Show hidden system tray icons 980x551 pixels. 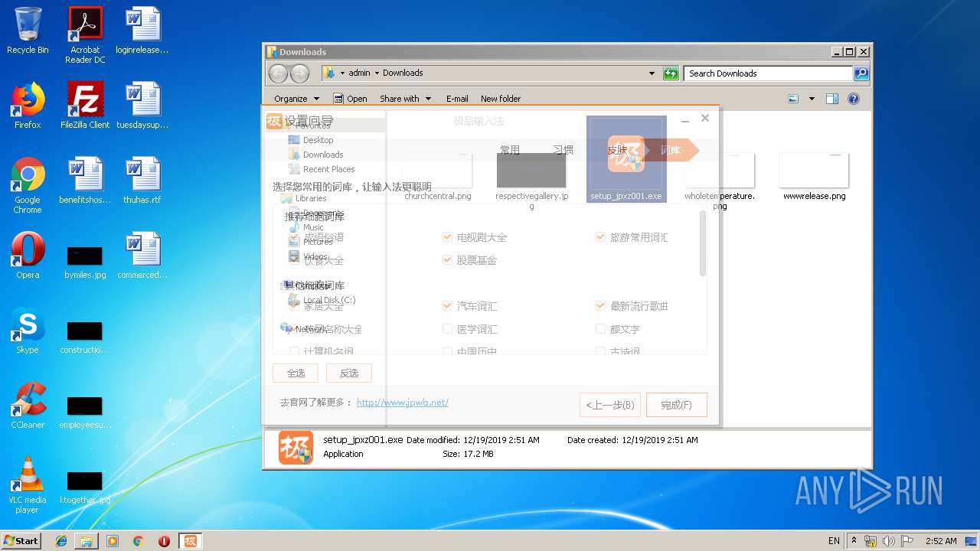coord(854,541)
